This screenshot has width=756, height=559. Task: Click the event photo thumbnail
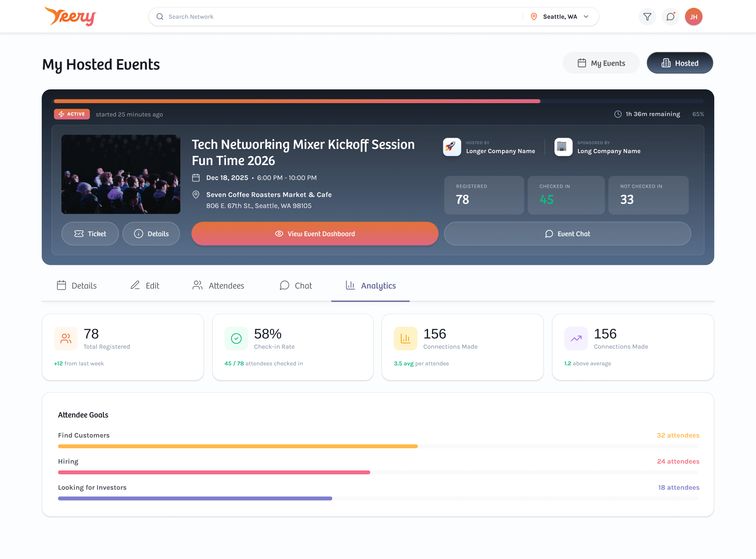click(120, 174)
